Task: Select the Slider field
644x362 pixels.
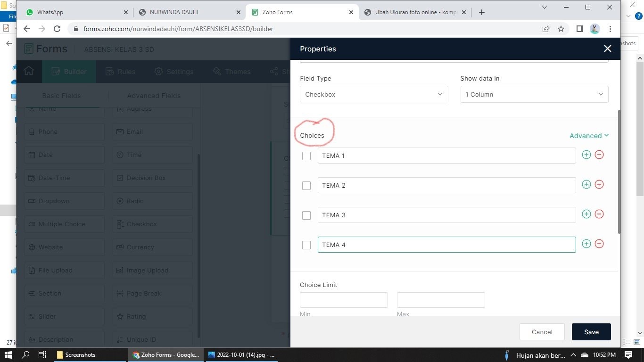Action: pyautogui.click(x=65, y=316)
